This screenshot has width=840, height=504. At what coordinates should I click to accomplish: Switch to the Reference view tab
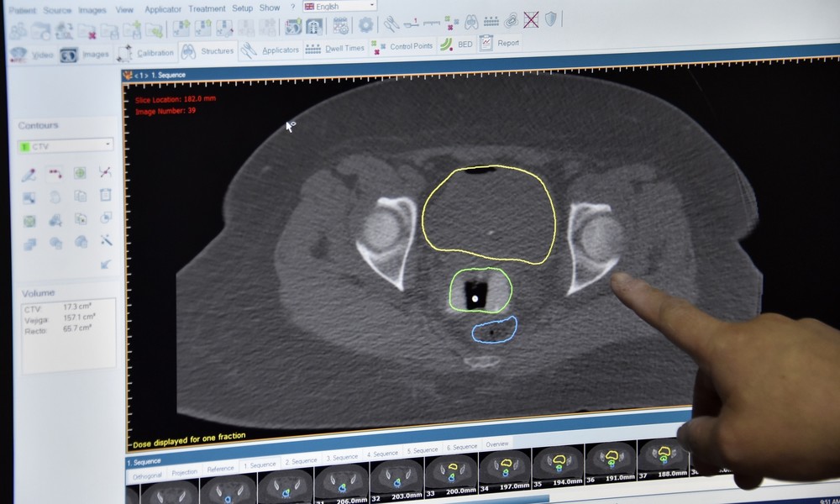[x=220, y=469]
